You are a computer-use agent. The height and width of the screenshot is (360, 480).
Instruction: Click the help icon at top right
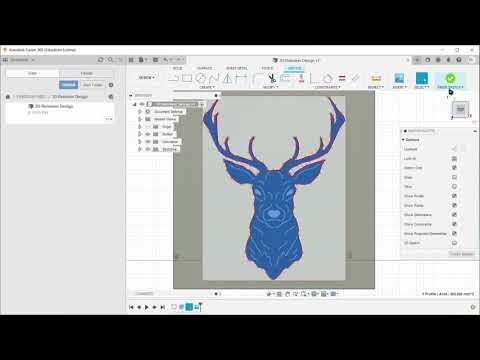click(x=459, y=60)
